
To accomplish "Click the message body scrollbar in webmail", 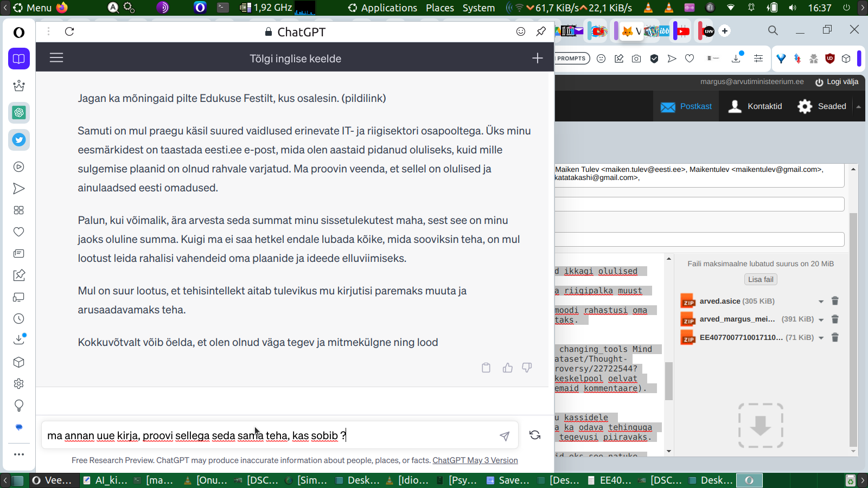I will pyautogui.click(x=669, y=381).
